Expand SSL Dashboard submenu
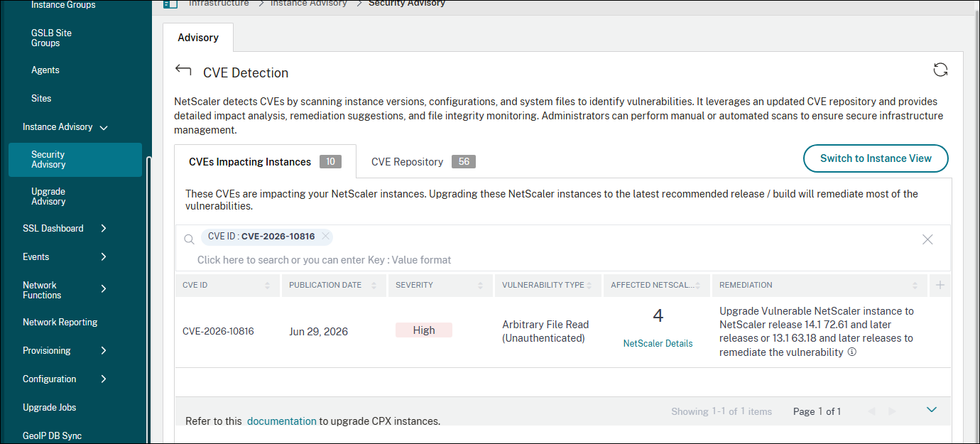This screenshot has width=980, height=444. click(104, 228)
